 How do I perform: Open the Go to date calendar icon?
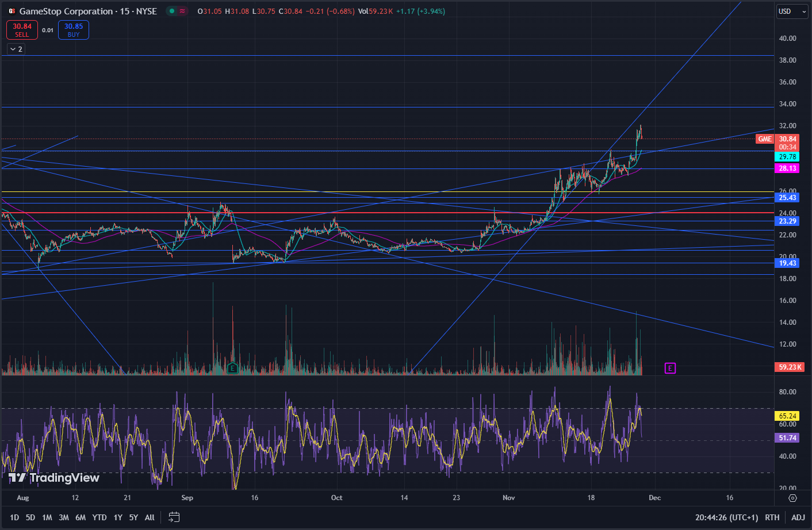[174, 517]
